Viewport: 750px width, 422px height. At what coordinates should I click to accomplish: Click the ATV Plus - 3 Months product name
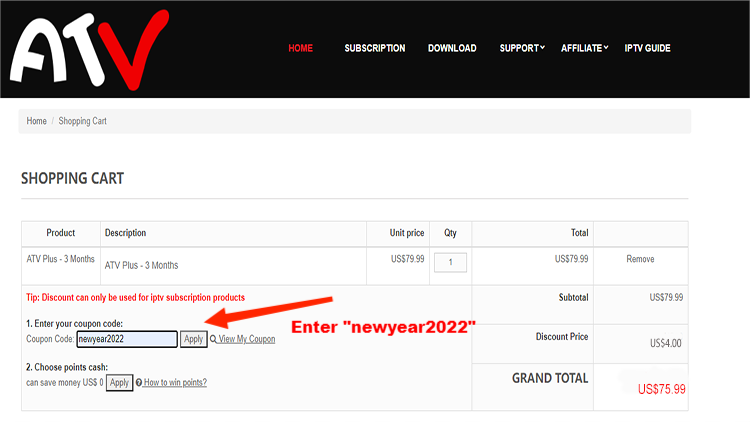click(61, 259)
